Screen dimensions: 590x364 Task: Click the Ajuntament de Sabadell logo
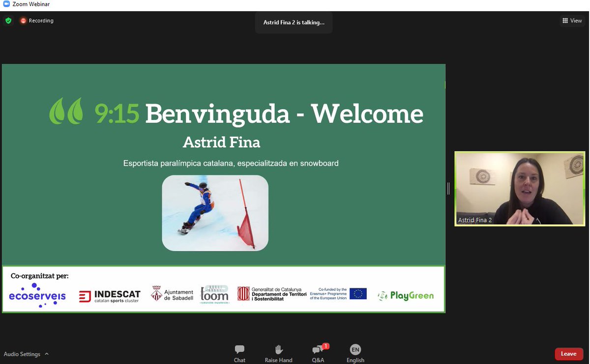tap(172, 295)
